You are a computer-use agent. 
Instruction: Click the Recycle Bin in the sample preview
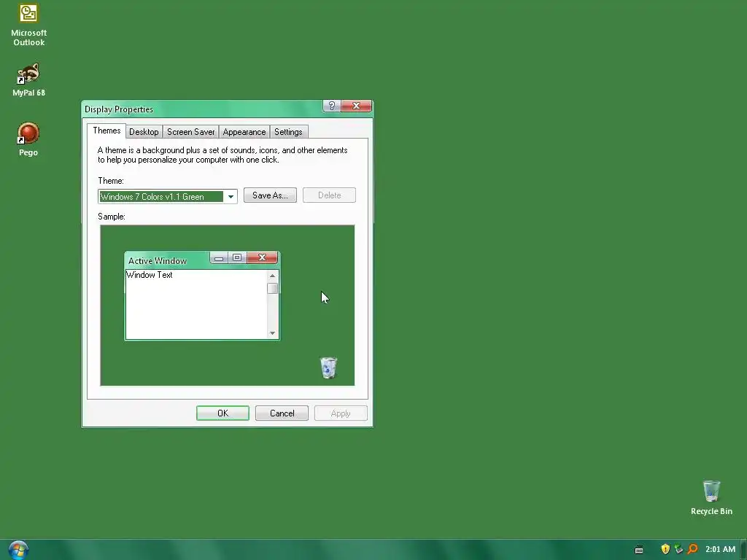pyautogui.click(x=328, y=367)
